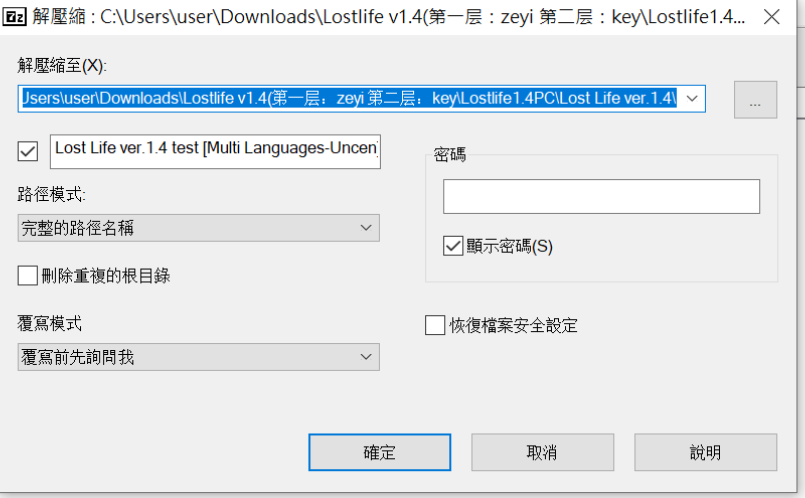The height and width of the screenshot is (498, 805).
Task: Click the Lost Life ver.1.4 test subfolder field
Action: pyautogui.click(x=215, y=149)
